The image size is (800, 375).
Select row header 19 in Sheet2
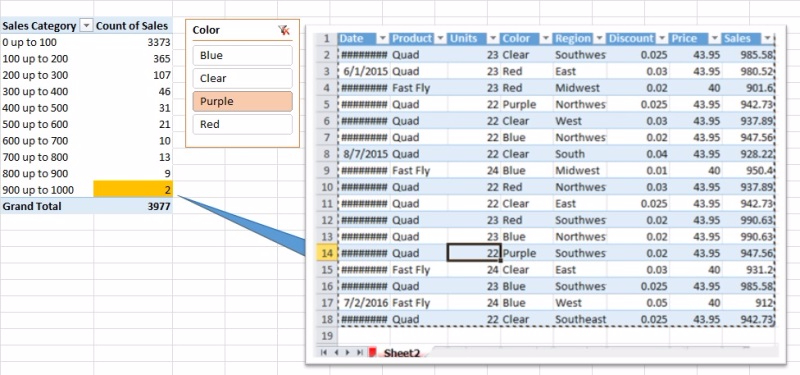[327, 336]
